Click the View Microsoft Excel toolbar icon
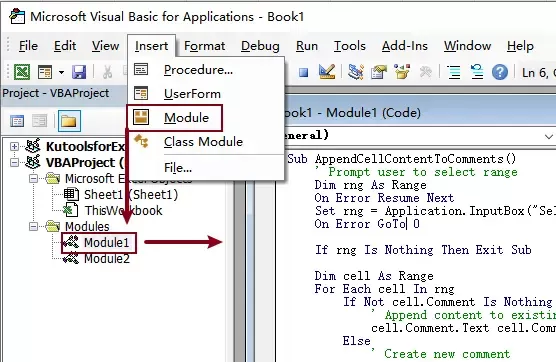The height and width of the screenshot is (362, 556). pyautogui.click(x=22, y=72)
